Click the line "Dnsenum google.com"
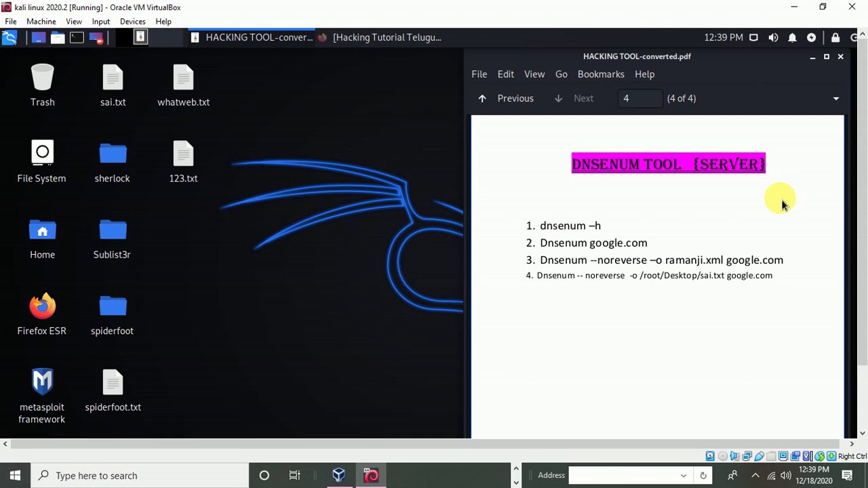This screenshot has height=488, width=868. point(593,243)
